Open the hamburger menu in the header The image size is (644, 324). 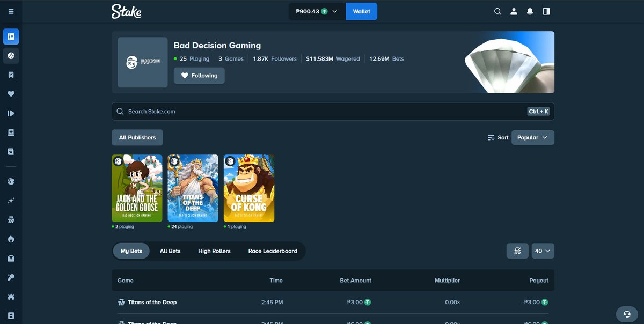click(x=11, y=11)
